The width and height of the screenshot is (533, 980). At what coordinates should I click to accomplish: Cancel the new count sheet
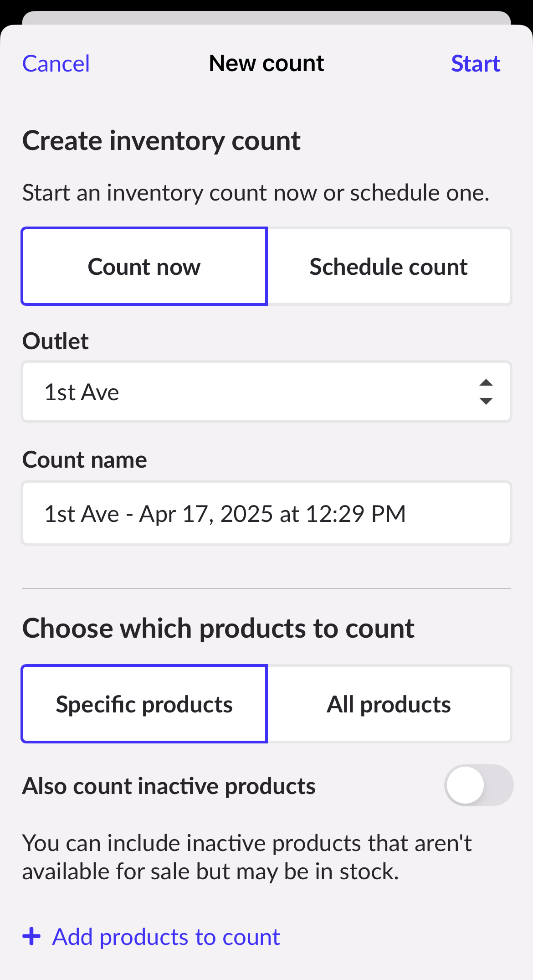pyautogui.click(x=56, y=64)
